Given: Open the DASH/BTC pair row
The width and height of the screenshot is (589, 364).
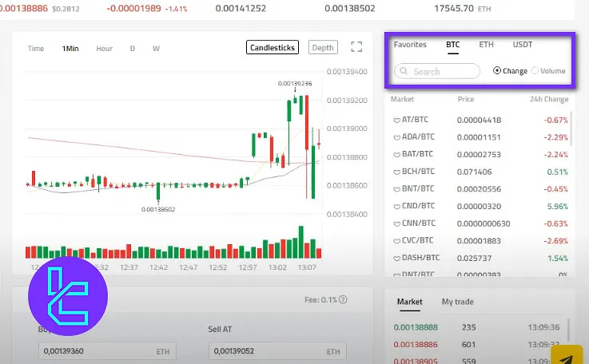Looking at the screenshot, I should pyautogui.click(x=480, y=258).
